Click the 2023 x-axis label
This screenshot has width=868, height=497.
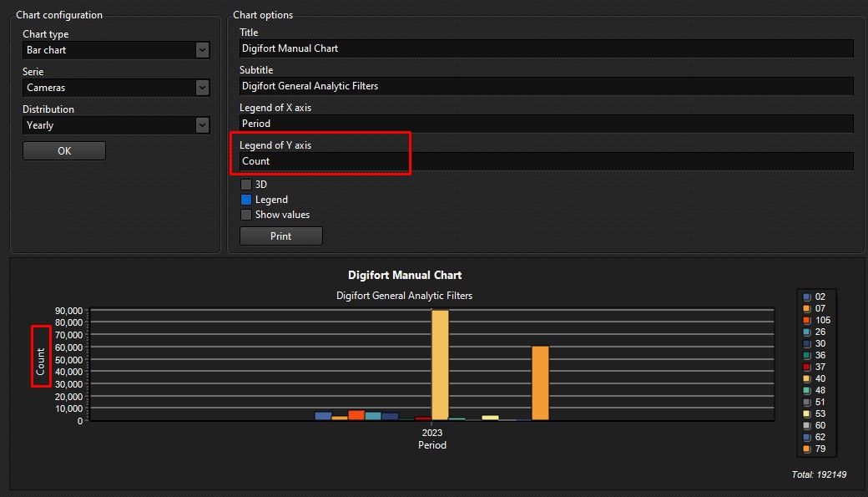(x=431, y=433)
